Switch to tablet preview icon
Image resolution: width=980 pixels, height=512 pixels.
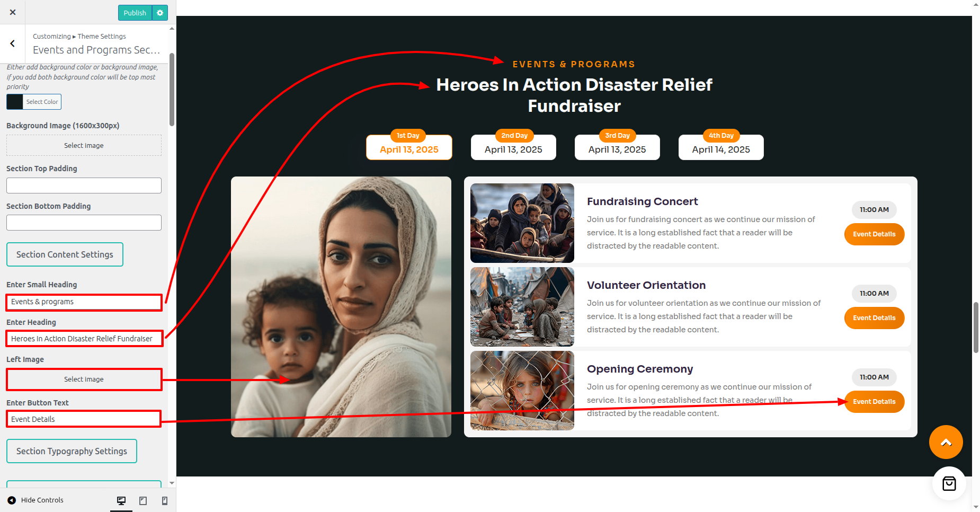coord(143,500)
